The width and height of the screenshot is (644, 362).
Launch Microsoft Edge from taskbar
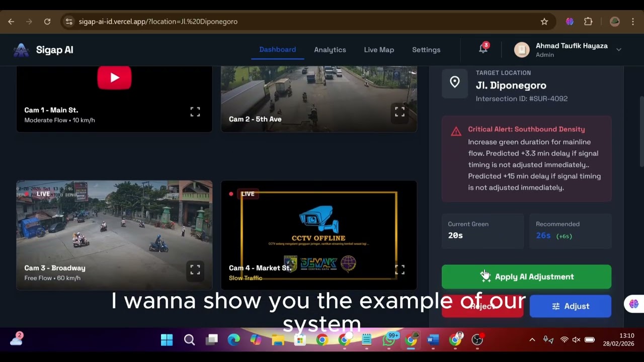[x=233, y=340]
